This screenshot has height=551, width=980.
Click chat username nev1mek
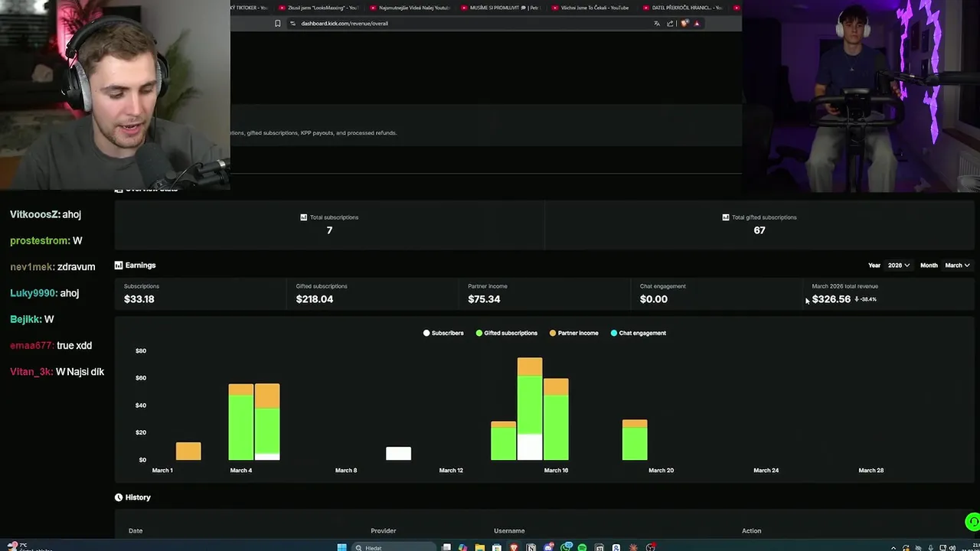tap(32, 266)
